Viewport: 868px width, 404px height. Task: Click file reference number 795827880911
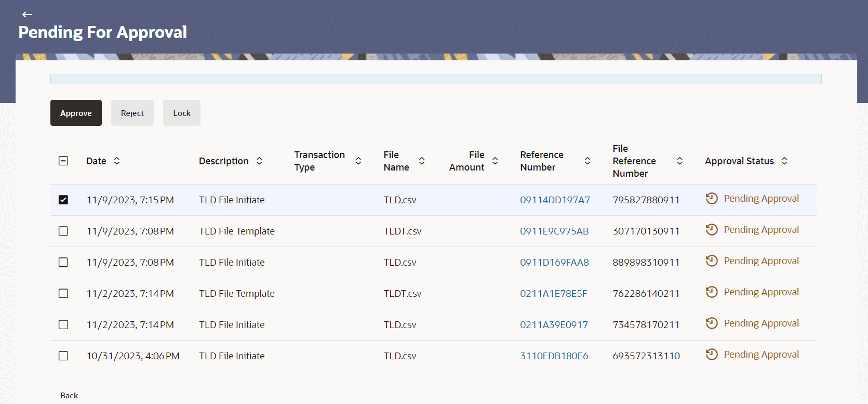tap(646, 200)
